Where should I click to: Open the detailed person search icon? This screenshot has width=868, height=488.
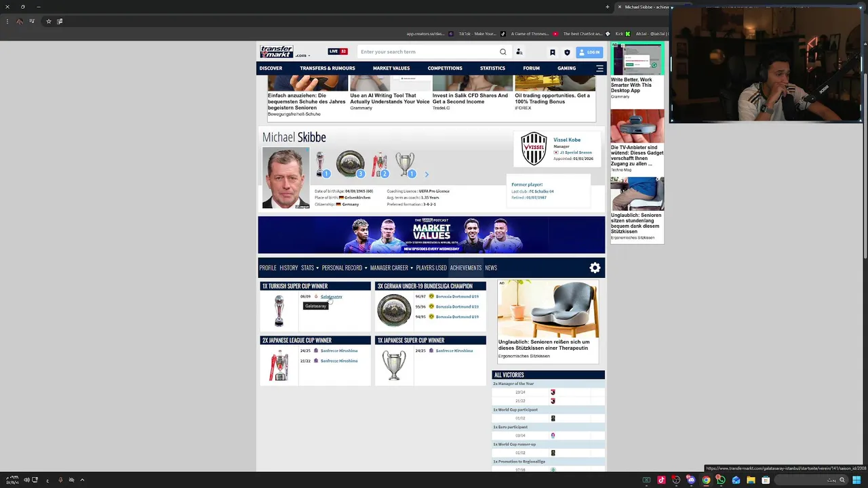pos(519,52)
